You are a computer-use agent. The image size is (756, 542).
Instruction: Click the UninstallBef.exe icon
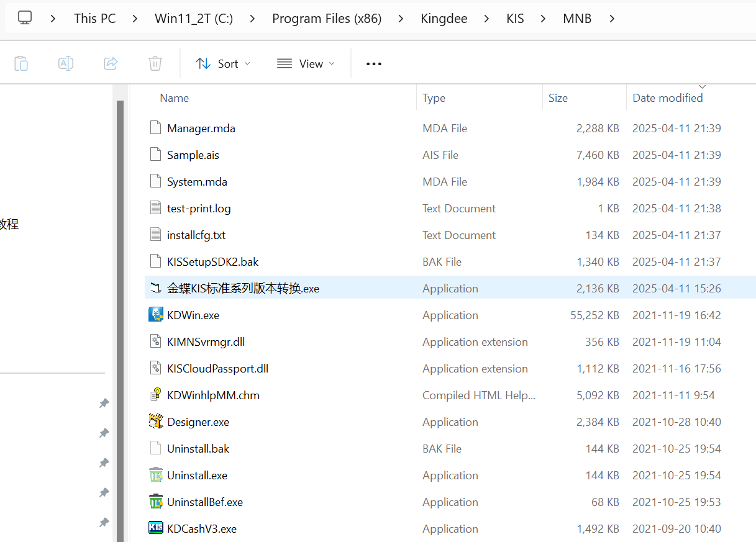(x=156, y=502)
